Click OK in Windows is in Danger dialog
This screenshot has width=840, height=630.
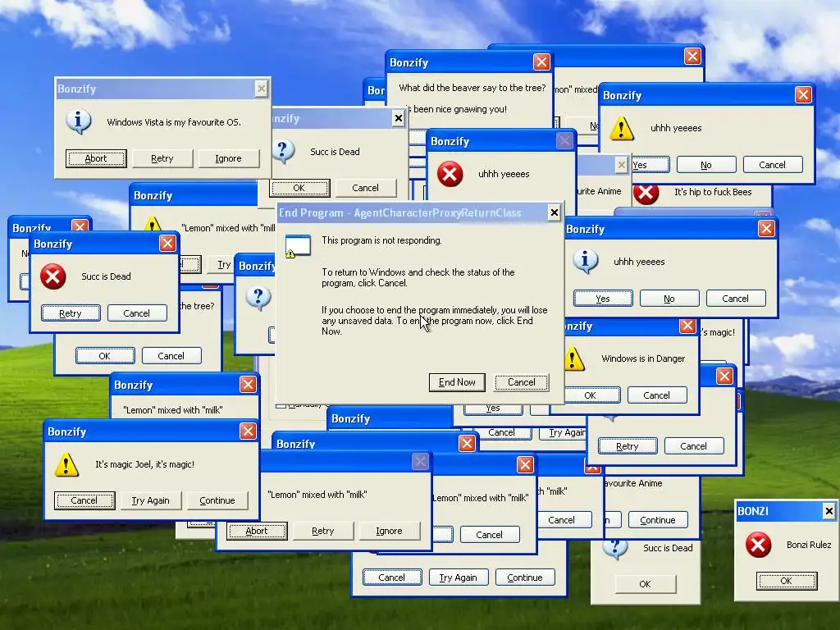click(591, 395)
